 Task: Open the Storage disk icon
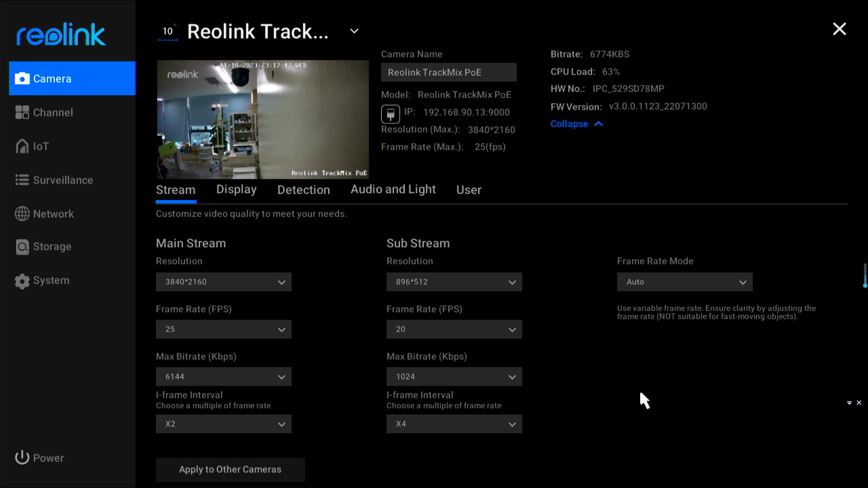(x=22, y=247)
